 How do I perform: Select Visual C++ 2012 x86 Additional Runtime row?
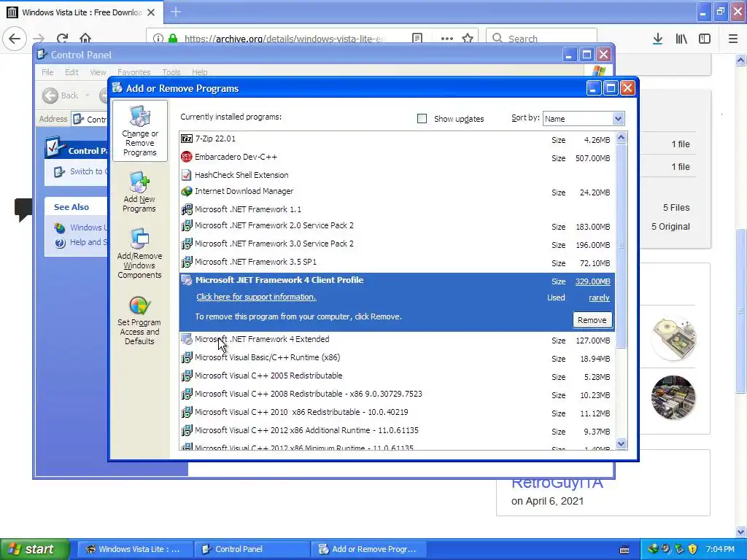coord(398,430)
